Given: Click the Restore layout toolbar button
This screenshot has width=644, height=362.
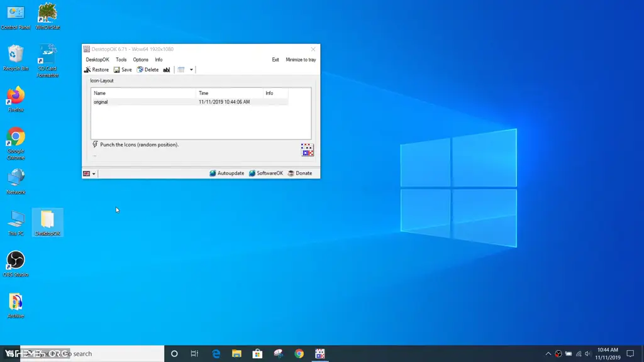Looking at the screenshot, I should [97, 70].
